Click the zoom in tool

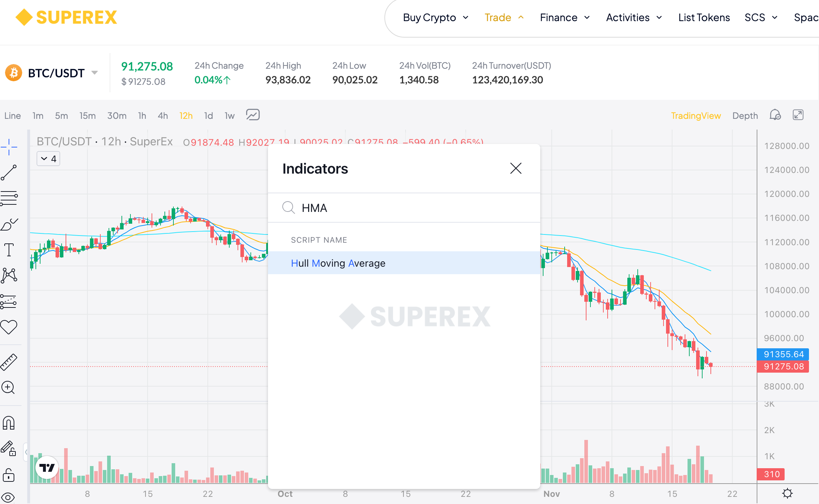[8, 388]
